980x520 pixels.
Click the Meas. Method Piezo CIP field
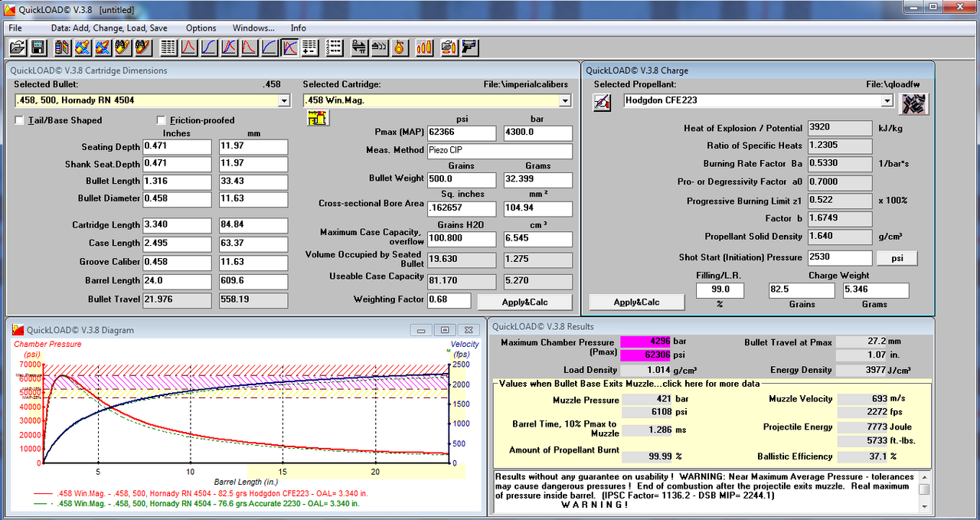(x=500, y=151)
